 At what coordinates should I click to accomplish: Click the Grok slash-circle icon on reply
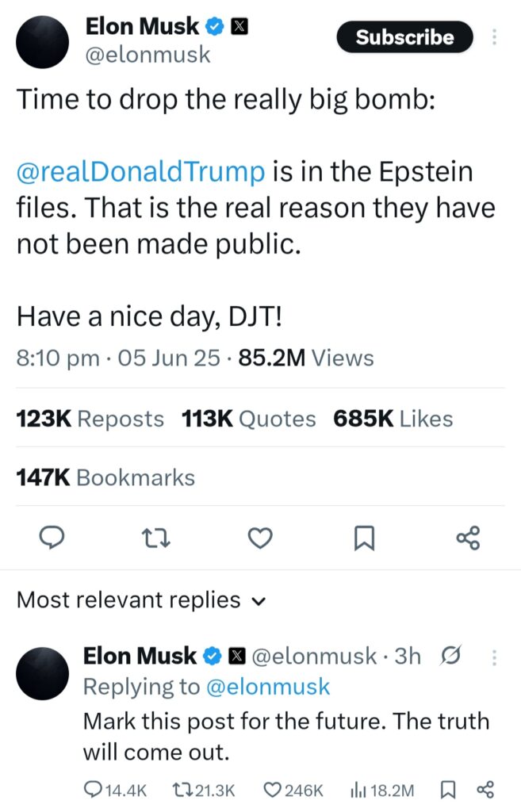tap(450, 656)
